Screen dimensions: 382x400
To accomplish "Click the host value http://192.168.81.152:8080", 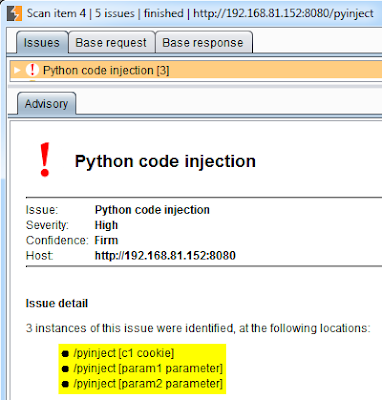I will [x=165, y=256].
